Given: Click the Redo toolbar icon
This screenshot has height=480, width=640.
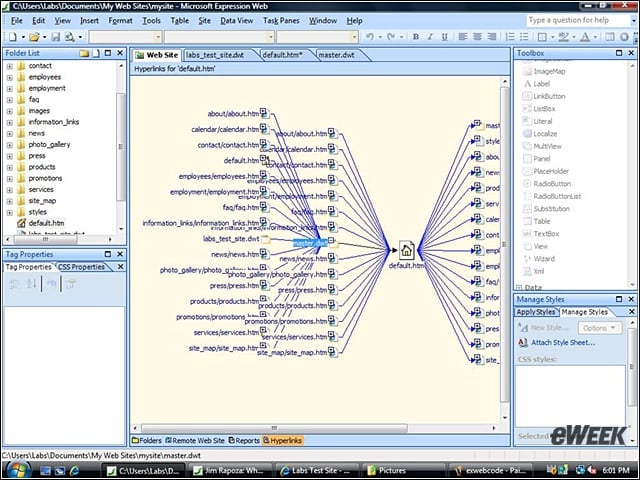Looking at the screenshot, I should tap(391, 37).
